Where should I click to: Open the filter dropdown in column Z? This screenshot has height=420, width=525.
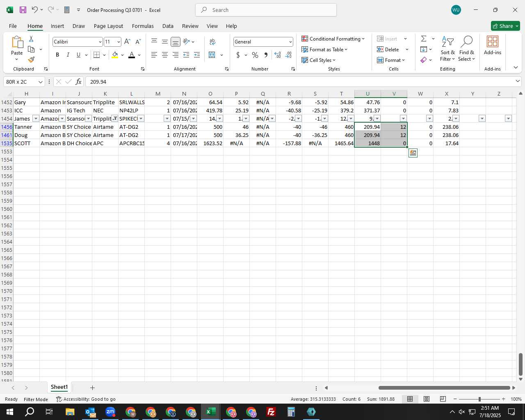pyautogui.click(x=509, y=119)
